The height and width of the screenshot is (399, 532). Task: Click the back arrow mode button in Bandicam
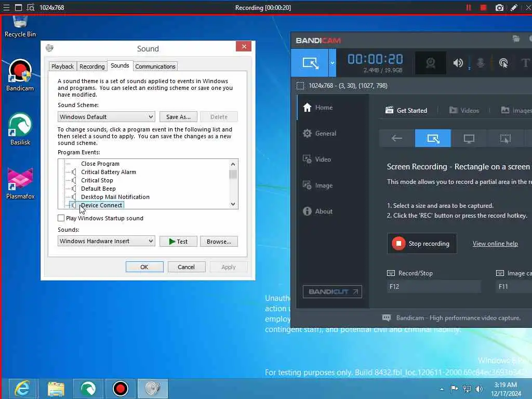396,138
